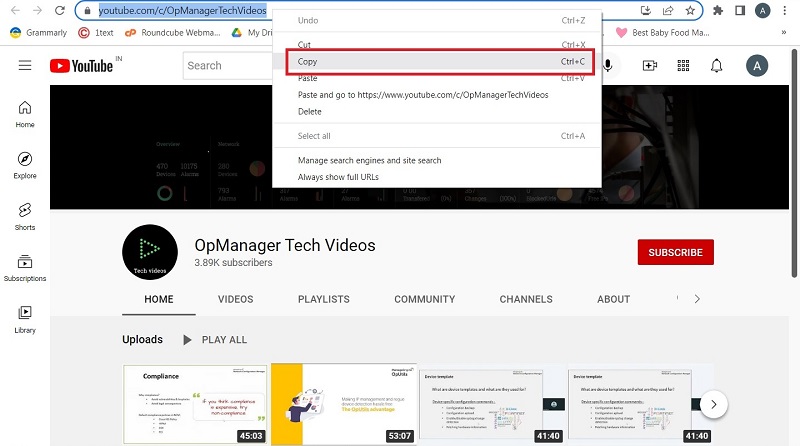The width and height of the screenshot is (800, 446).
Task: Open the OpUtils video thumbnail 53:07
Action: [343, 404]
